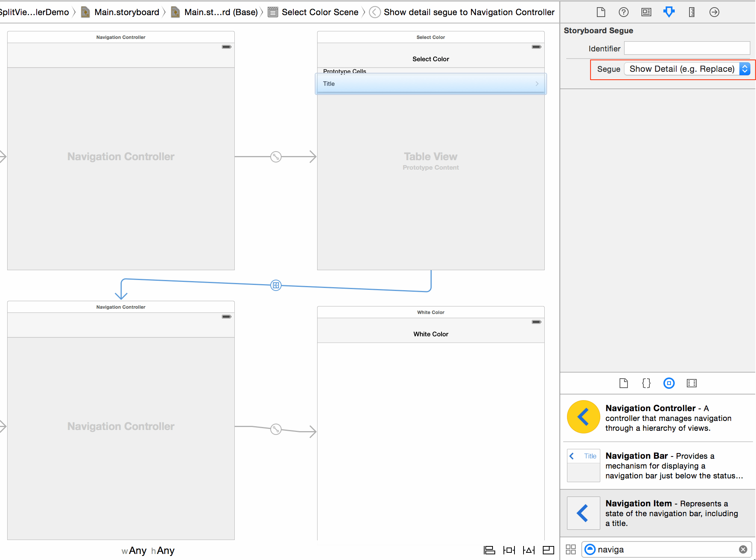The width and height of the screenshot is (756, 560).
Task: Open the Main.storyboard breadcrumb menu
Action: (x=127, y=12)
